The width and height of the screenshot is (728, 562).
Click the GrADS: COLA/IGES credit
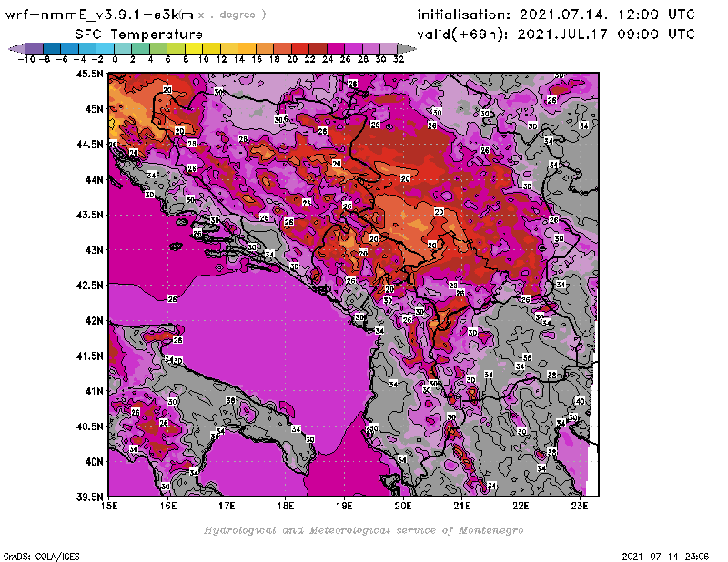click(42, 557)
